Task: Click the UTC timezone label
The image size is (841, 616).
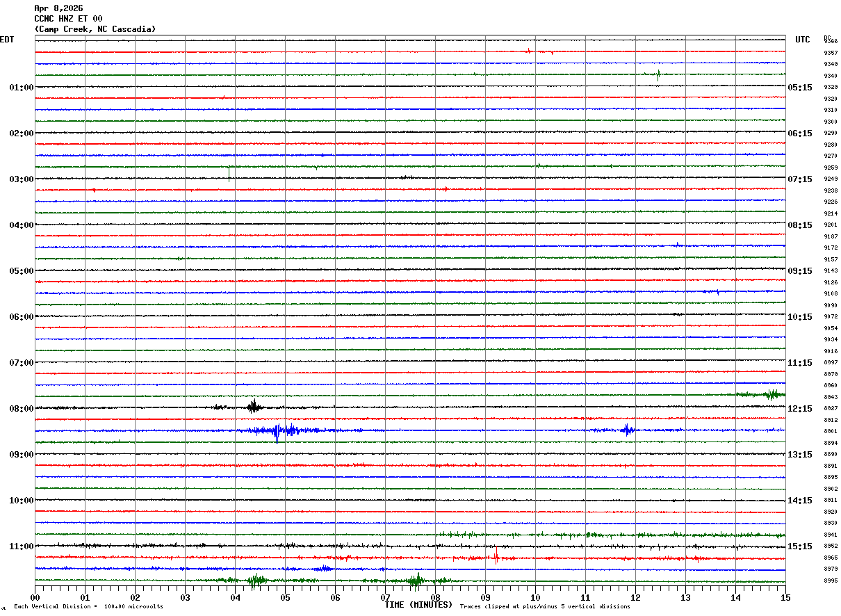Action: point(803,40)
